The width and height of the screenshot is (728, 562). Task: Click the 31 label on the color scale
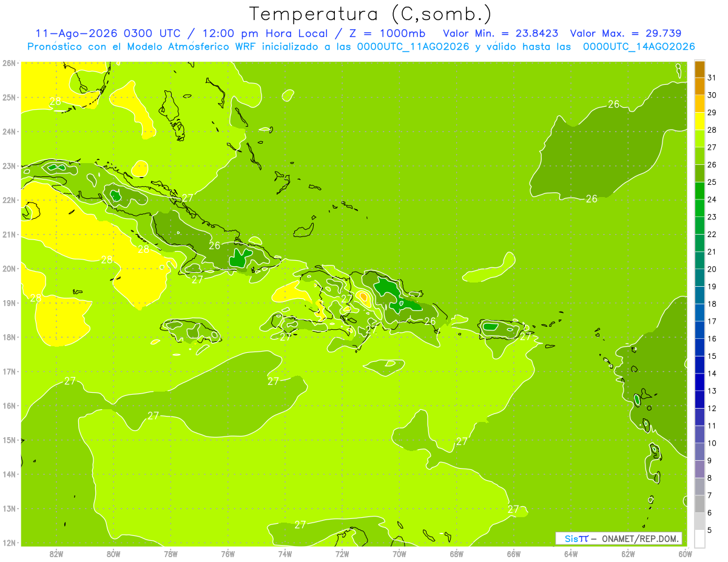coord(712,78)
